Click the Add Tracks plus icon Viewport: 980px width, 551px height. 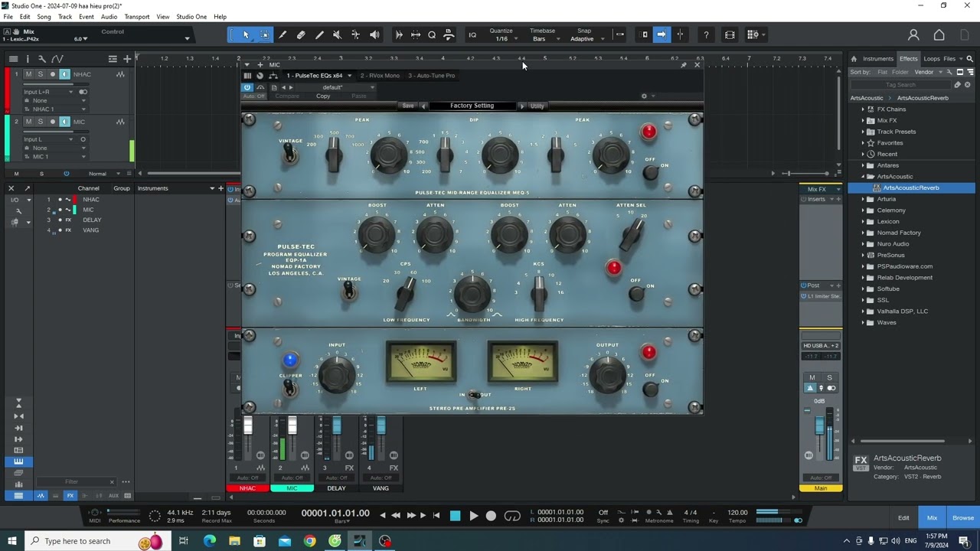click(127, 59)
